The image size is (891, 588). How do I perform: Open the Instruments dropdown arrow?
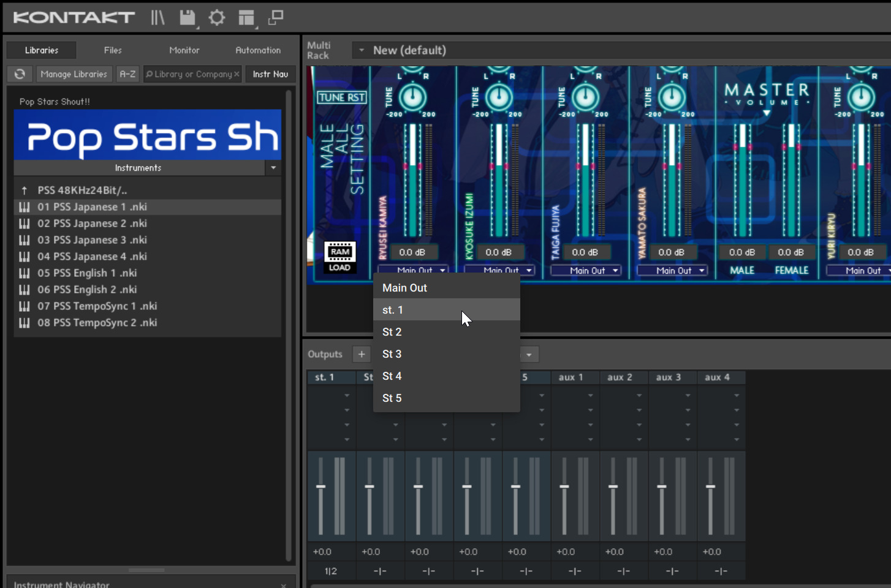(273, 168)
